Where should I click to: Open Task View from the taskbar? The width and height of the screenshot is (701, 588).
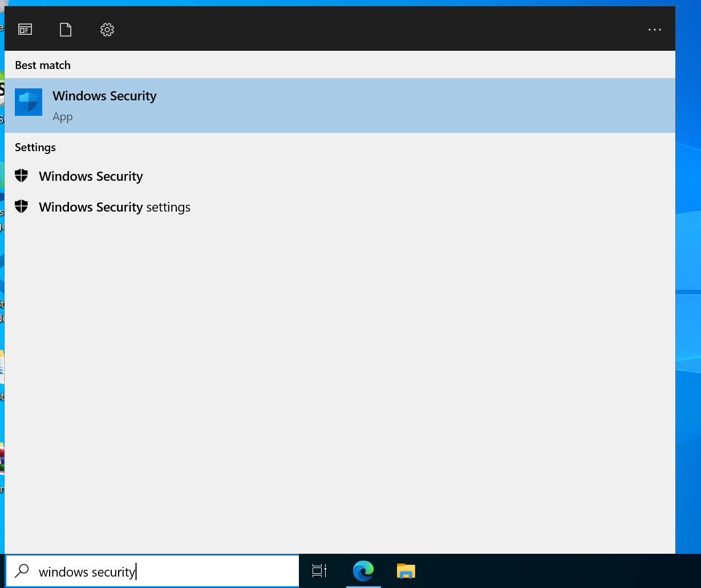click(319, 570)
